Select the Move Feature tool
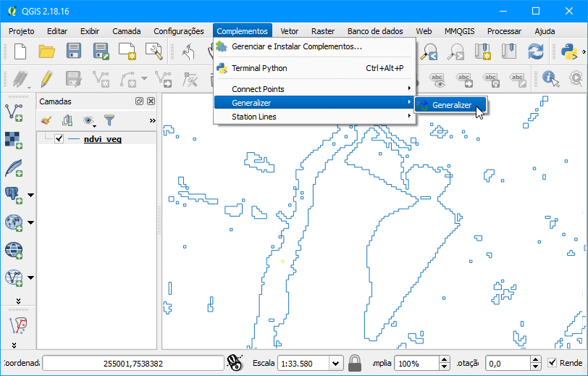The width and height of the screenshot is (588, 376). pos(164,79)
